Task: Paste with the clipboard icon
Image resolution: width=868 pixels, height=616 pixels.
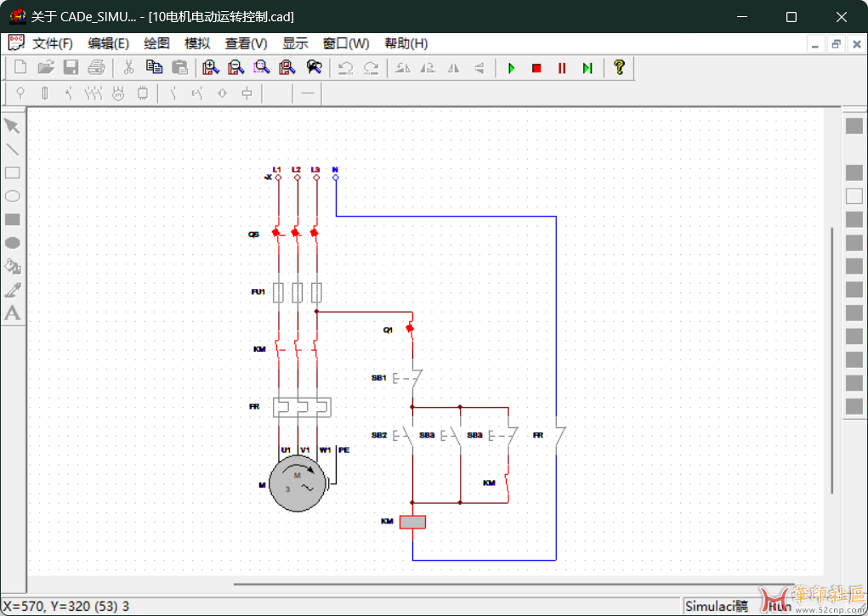Action: pyautogui.click(x=179, y=67)
